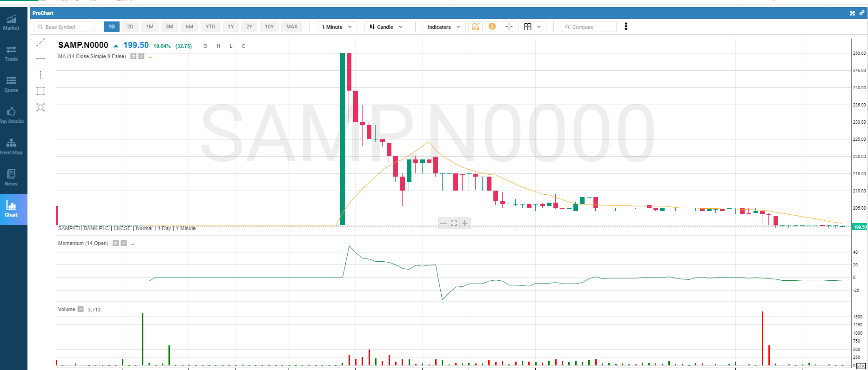Click the (32.75) price change text
Viewport: 868px width, 370px height.
tap(183, 46)
